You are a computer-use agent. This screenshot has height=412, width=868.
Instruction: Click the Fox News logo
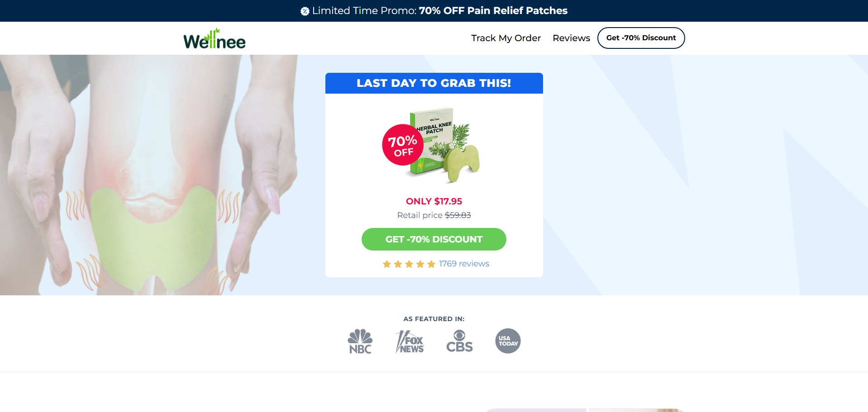(410, 341)
